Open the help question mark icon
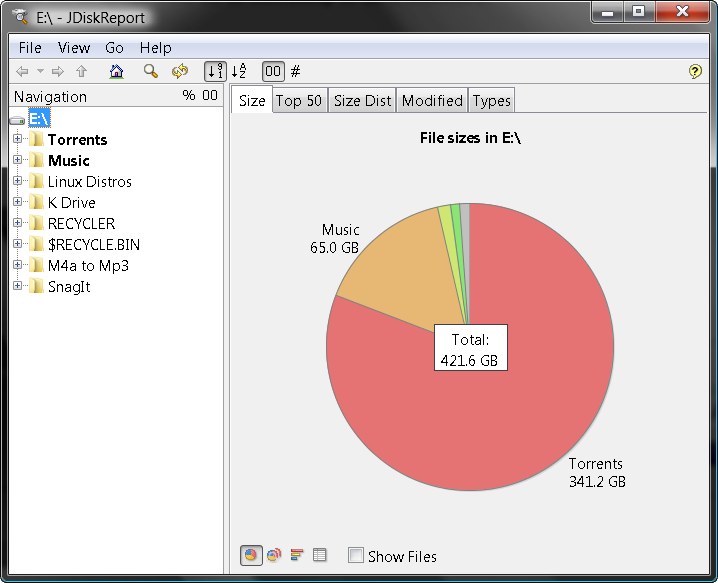The height and width of the screenshot is (583, 718). (695, 71)
